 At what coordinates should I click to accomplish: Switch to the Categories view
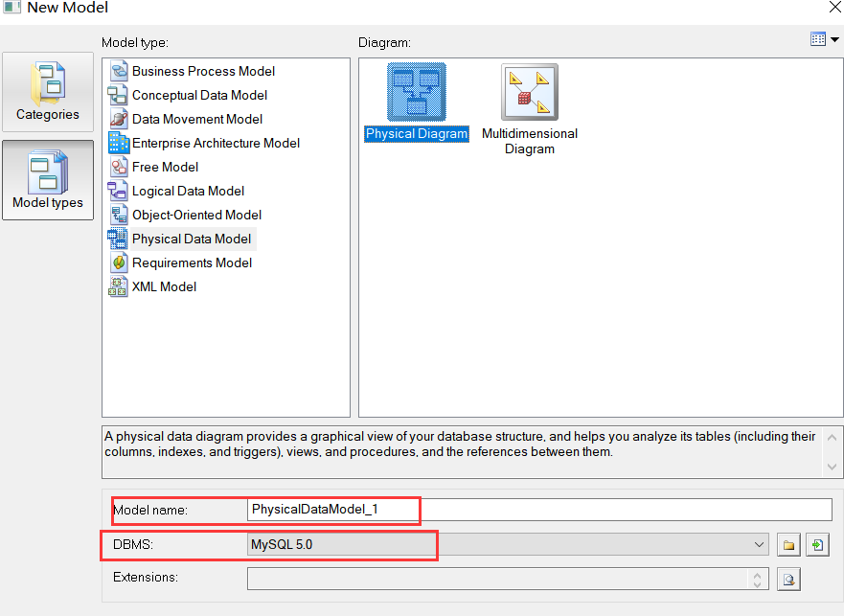click(47, 91)
